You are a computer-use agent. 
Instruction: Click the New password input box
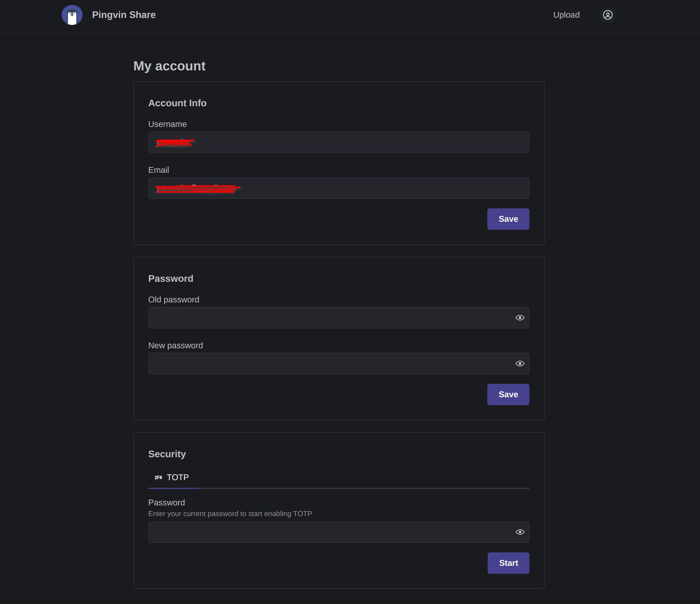[329, 364]
